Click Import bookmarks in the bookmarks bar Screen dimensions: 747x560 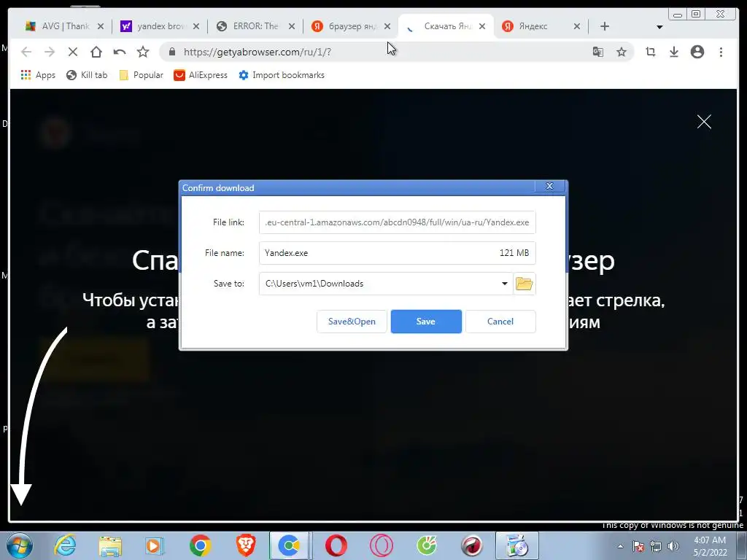pyautogui.click(x=281, y=75)
